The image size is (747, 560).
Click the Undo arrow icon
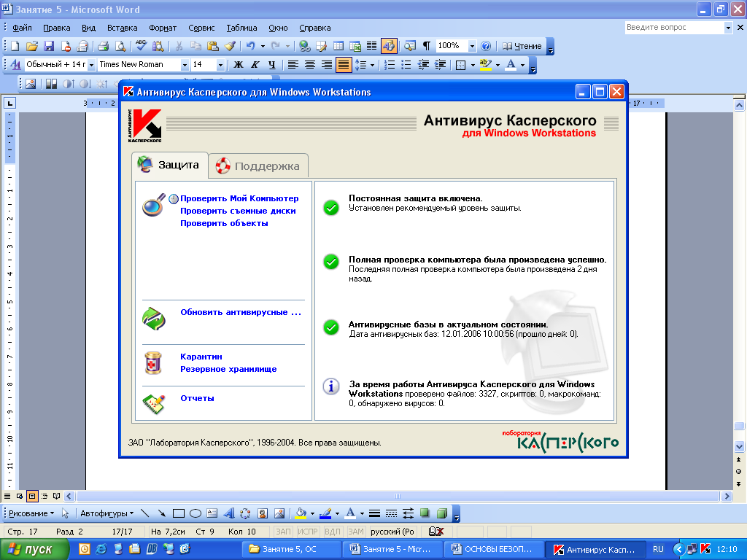[251, 46]
